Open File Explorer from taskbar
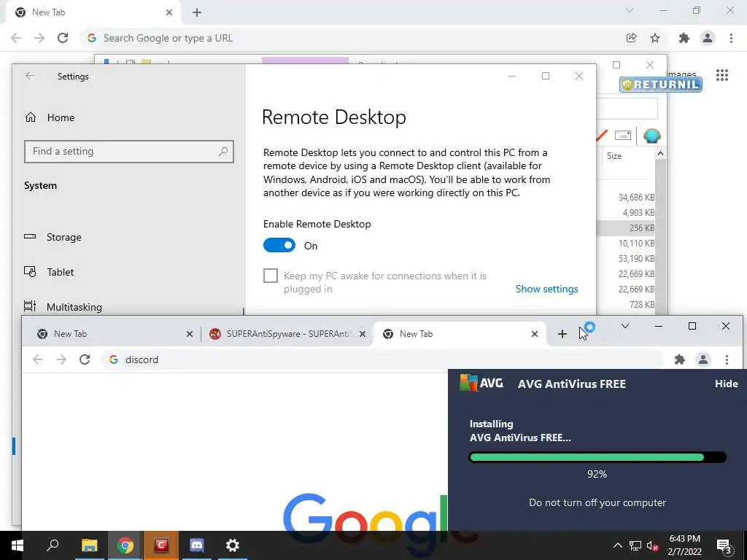Image resolution: width=747 pixels, height=560 pixels. (89, 545)
